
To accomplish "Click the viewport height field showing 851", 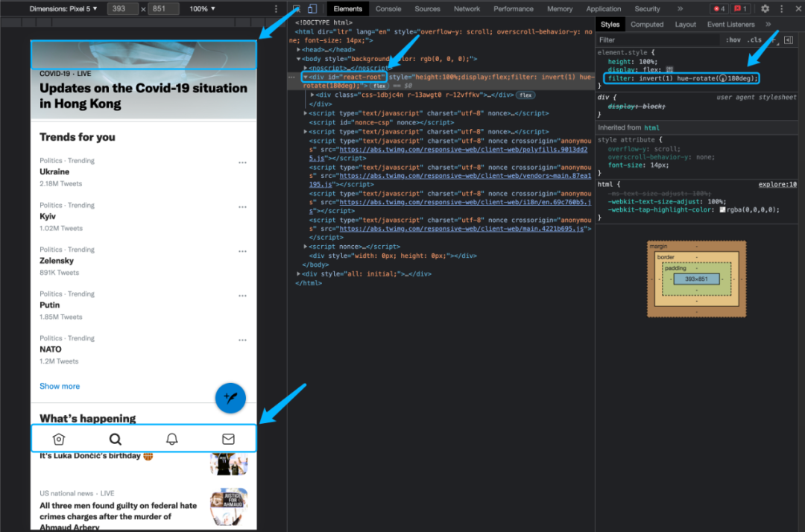I will click(x=163, y=9).
